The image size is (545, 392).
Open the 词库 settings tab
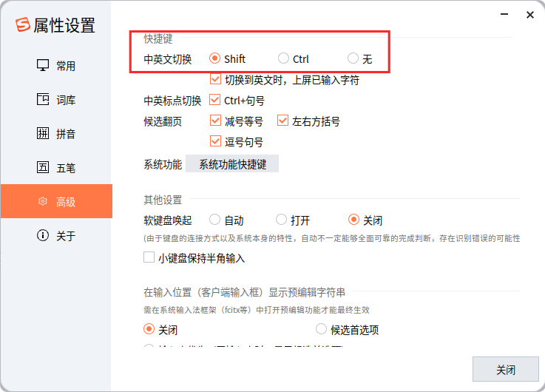coord(56,99)
